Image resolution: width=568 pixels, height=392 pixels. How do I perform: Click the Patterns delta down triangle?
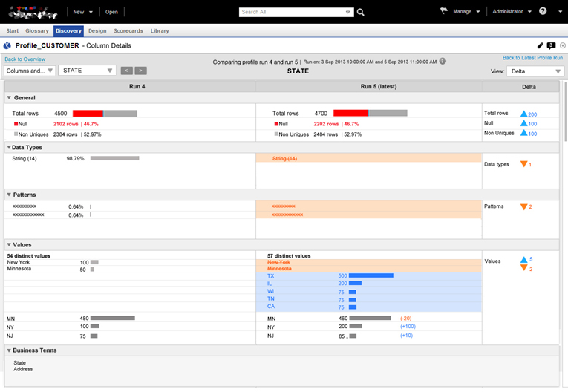point(523,206)
